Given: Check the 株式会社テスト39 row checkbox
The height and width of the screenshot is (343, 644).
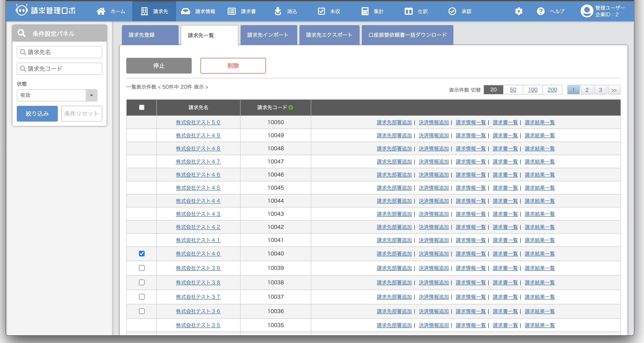Looking at the screenshot, I should tap(142, 268).
